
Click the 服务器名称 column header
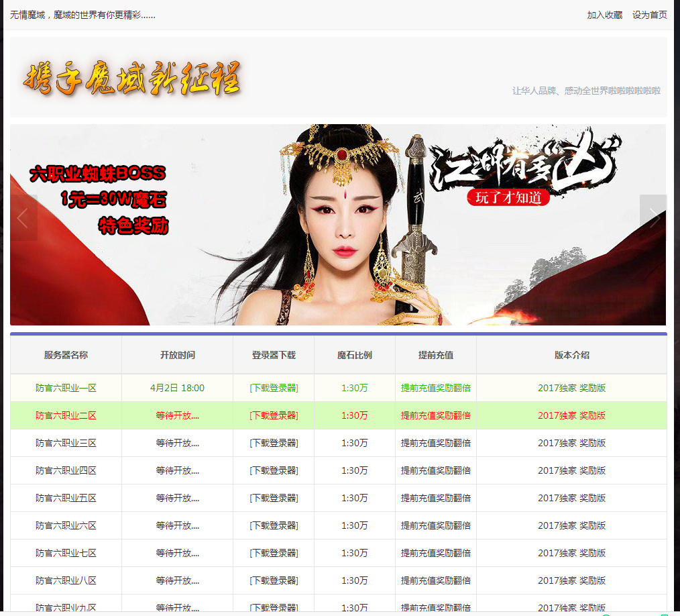point(65,355)
